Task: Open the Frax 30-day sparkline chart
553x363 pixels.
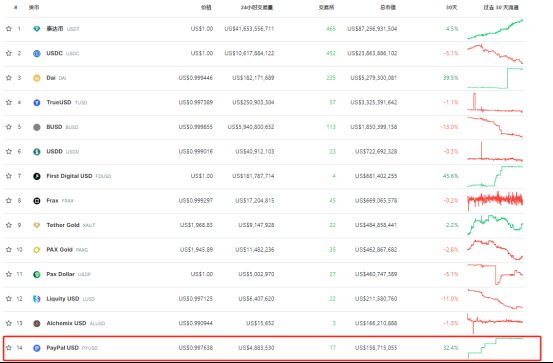Action: (x=495, y=201)
